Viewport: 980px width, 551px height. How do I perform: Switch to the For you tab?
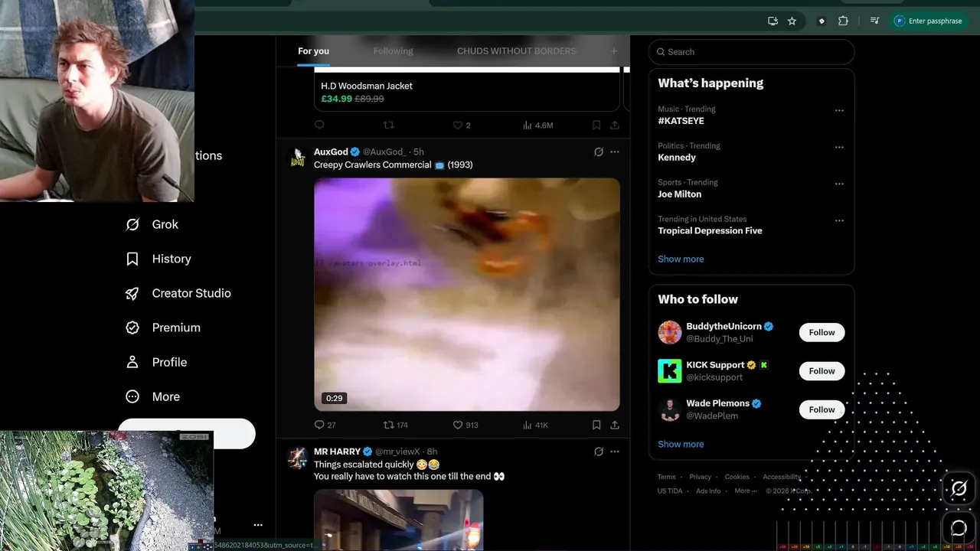coord(313,51)
